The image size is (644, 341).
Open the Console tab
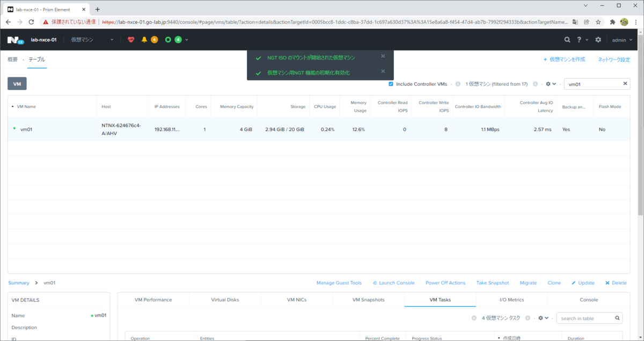[x=589, y=300]
